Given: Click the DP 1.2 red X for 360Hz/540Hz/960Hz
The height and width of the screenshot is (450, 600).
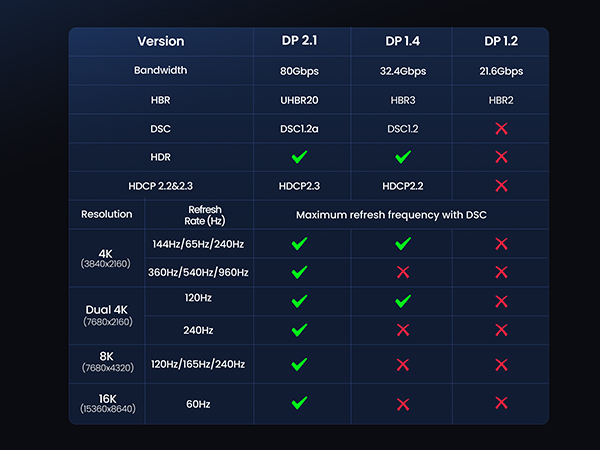Looking at the screenshot, I should (501, 272).
